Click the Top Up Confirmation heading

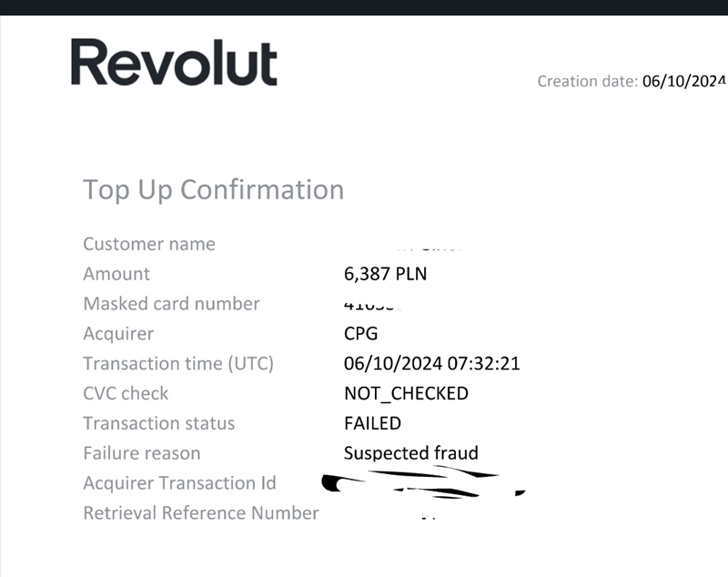pyautogui.click(x=214, y=189)
